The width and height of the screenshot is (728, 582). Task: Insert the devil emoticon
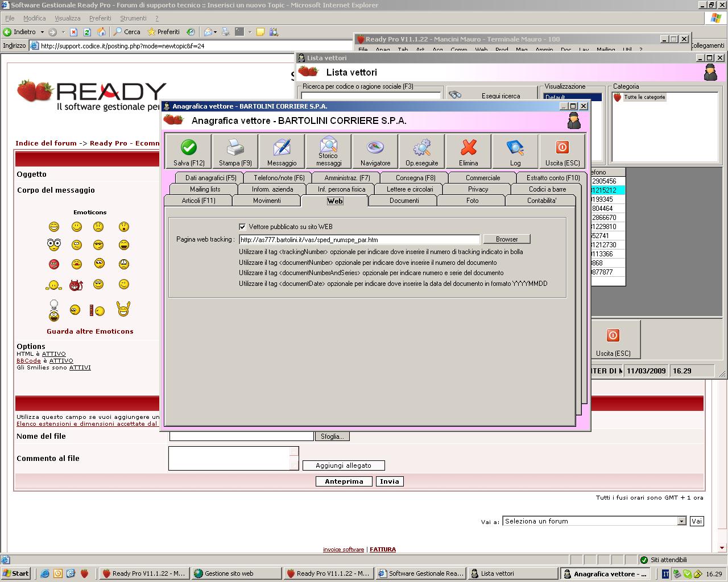pyautogui.click(x=76, y=285)
